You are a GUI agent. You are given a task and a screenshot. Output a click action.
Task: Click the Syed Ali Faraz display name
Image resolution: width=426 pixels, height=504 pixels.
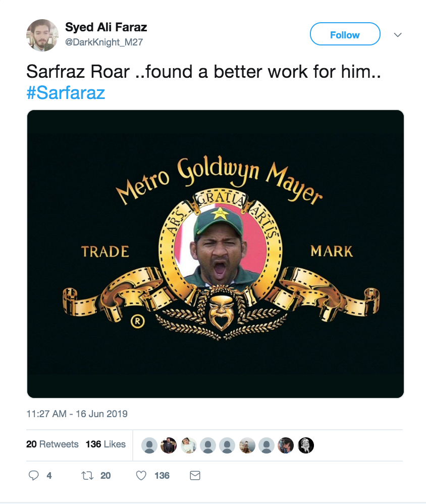(x=106, y=27)
